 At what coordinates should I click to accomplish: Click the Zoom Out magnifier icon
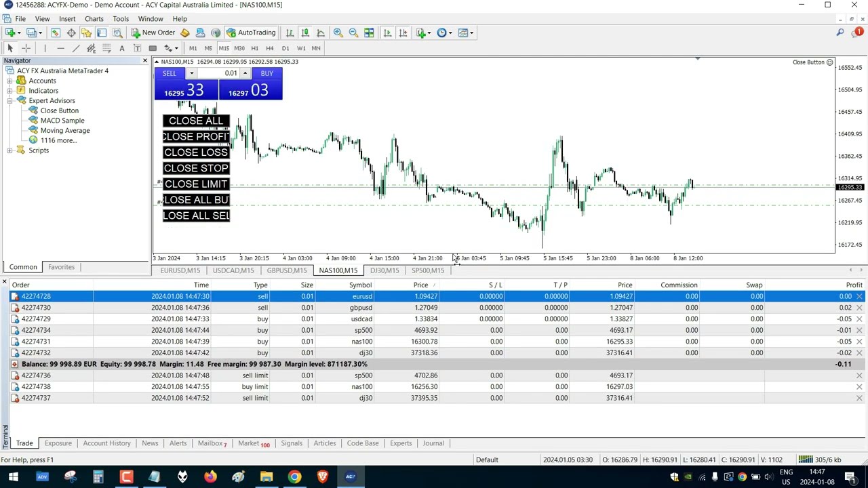[353, 33]
